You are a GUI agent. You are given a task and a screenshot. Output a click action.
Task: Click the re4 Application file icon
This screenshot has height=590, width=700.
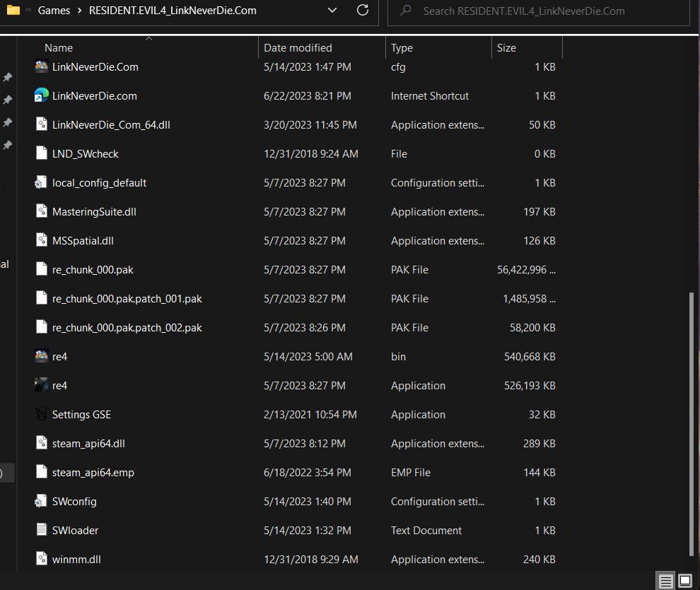pyautogui.click(x=41, y=386)
